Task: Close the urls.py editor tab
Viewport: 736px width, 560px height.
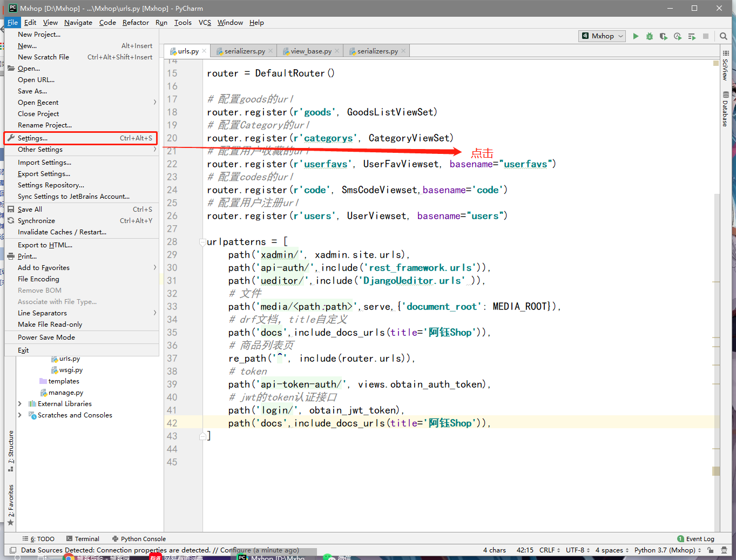Action: point(204,51)
